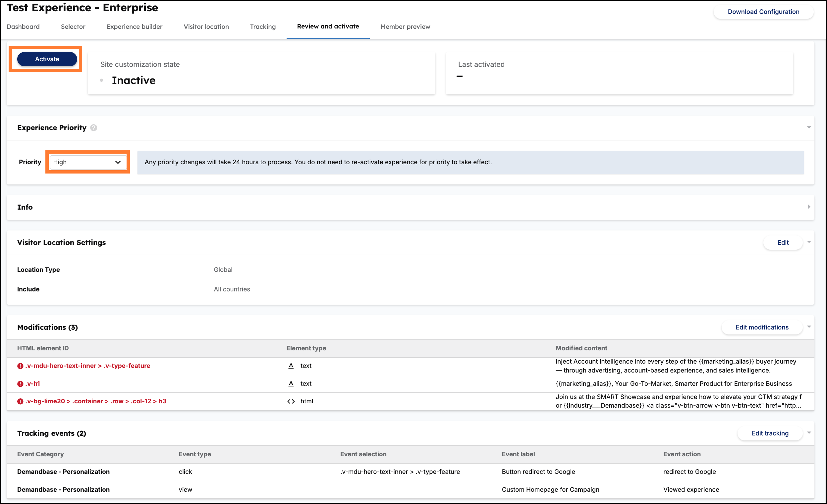Open the Priority dropdown showing High
827x504 pixels.
87,162
